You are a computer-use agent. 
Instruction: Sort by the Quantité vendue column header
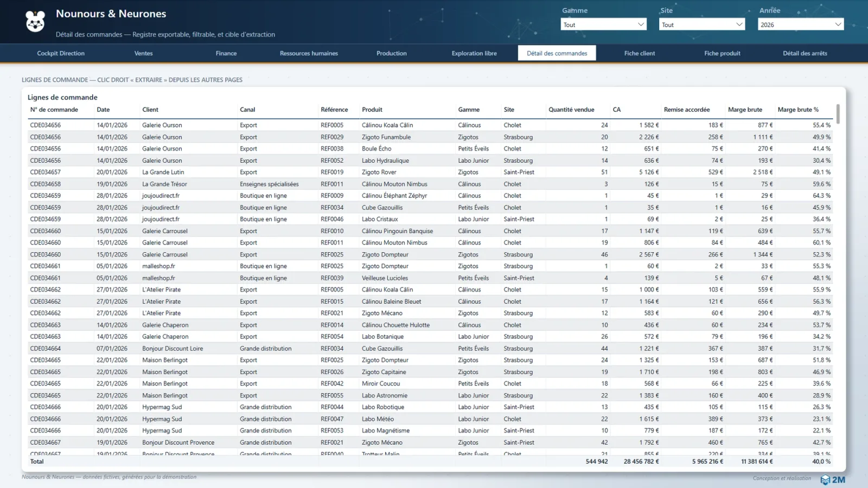point(571,110)
